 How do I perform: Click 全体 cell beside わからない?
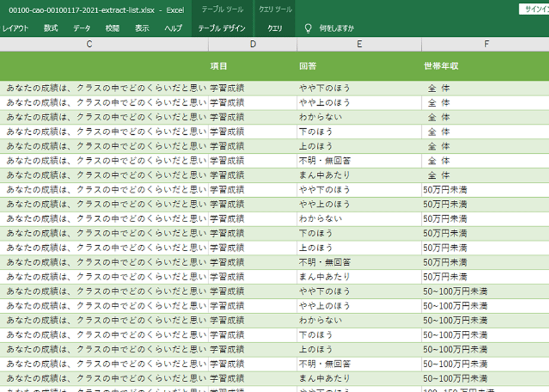(485, 117)
